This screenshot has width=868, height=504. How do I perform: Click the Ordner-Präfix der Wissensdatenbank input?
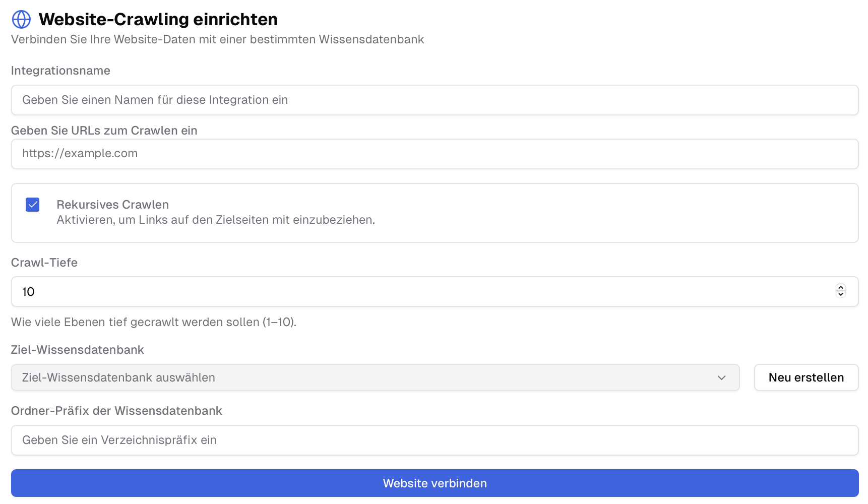pos(435,440)
